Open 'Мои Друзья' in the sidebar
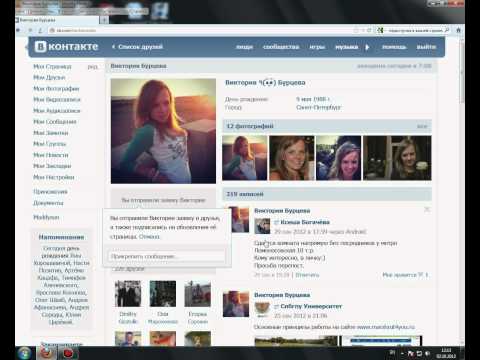Screen dimensions: 480x360 coord(49,78)
